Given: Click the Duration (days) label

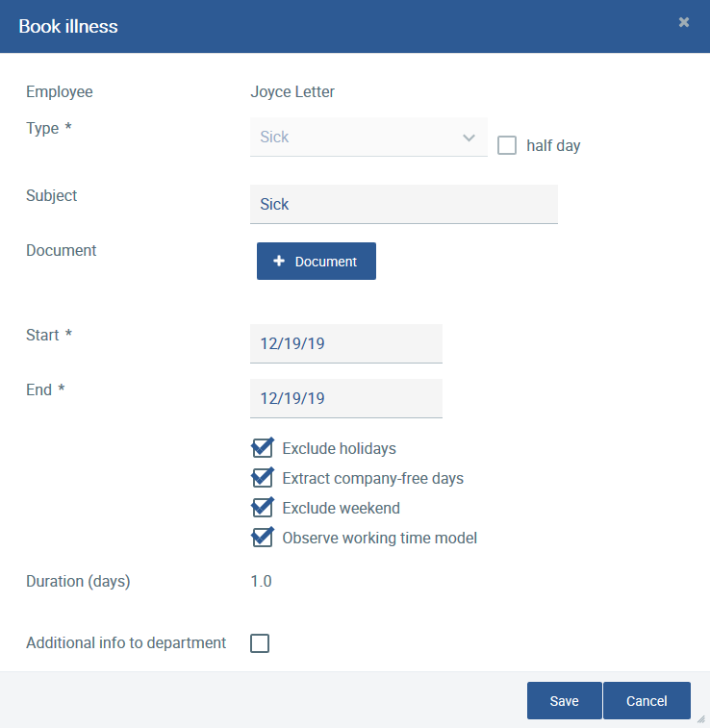Looking at the screenshot, I should pyautogui.click(x=78, y=581).
